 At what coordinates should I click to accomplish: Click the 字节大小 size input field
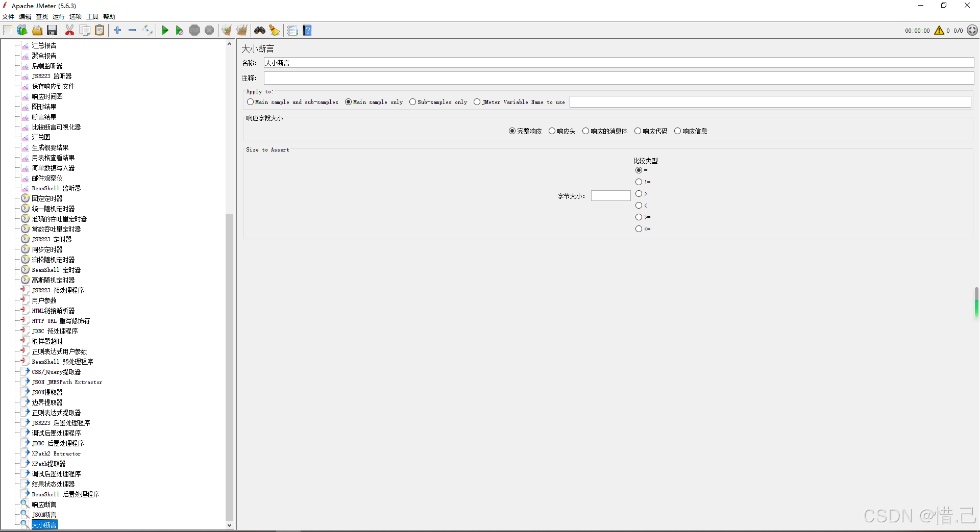coord(610,196)
